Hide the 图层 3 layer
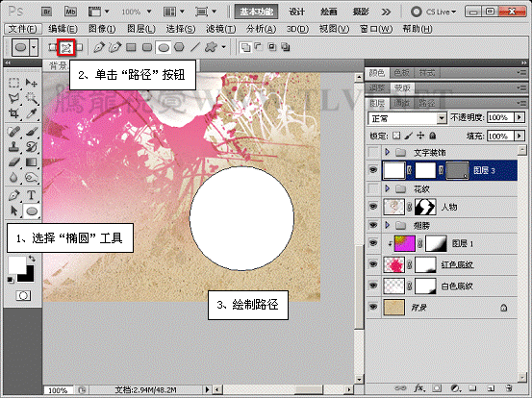This screenshot has height=398, width=532. [x=373, y=170]
